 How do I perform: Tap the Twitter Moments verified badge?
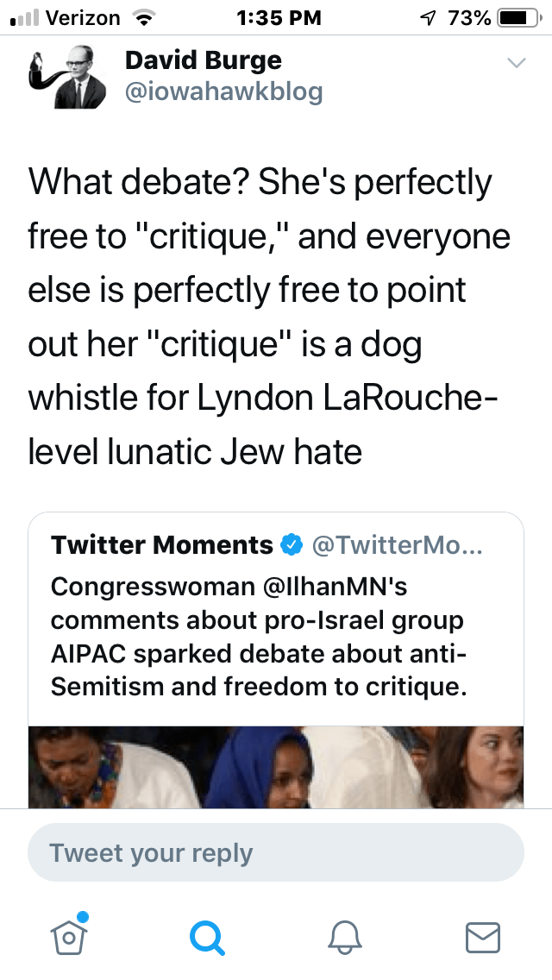pyautogui.click(x=292, y=545)
